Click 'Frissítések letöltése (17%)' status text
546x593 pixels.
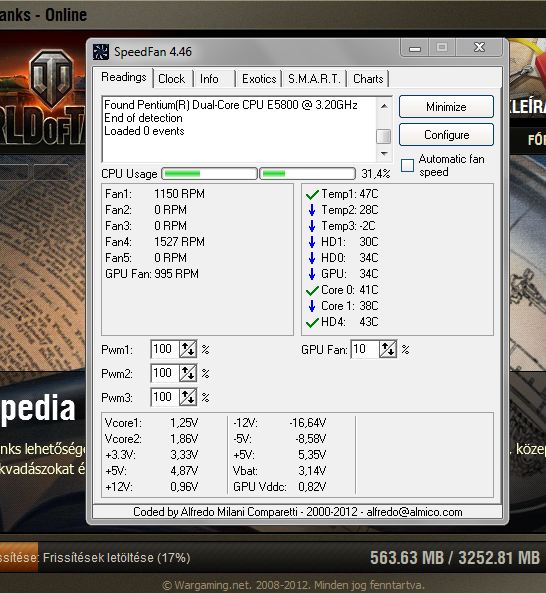(x=116, y=557)
